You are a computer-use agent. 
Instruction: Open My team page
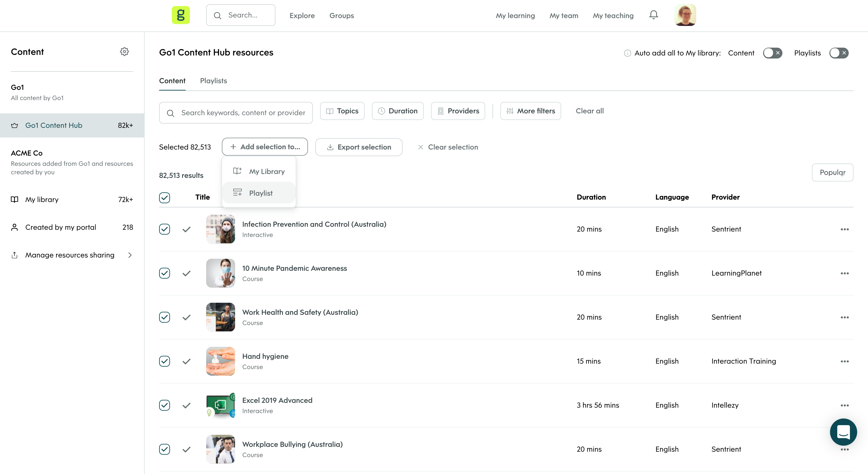click(x=563, y=15)
